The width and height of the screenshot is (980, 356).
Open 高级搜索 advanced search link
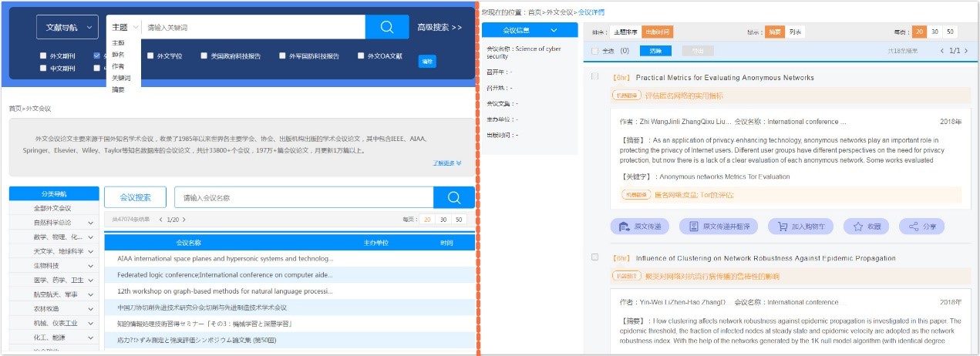pos(439,27)
